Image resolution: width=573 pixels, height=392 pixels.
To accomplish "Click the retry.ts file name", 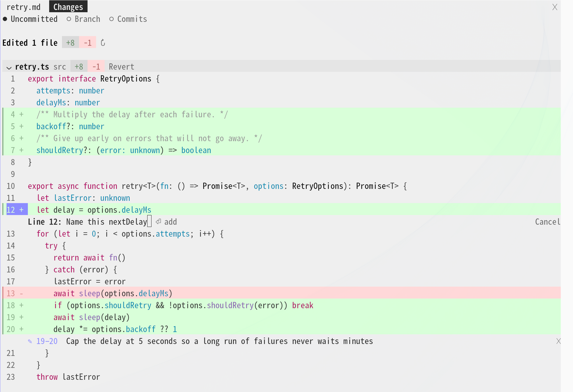I will point(32,67).
